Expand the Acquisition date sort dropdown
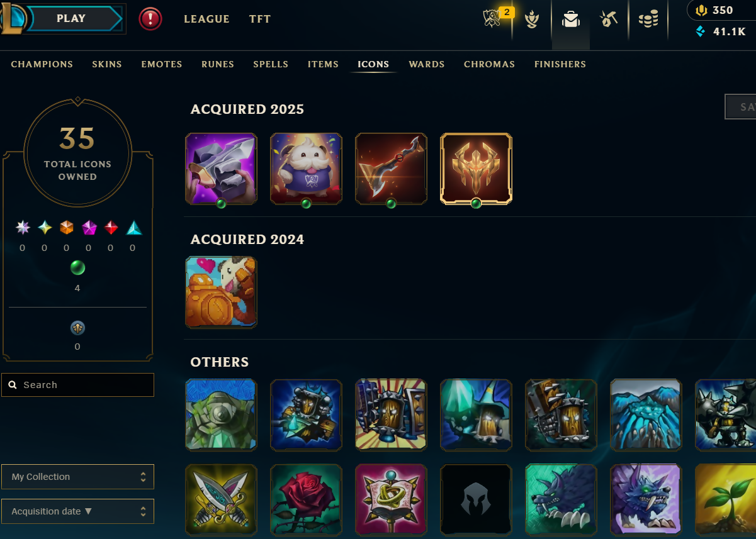Screen dimensions: 756x539 pyautogui.click(x=77, y=511)
